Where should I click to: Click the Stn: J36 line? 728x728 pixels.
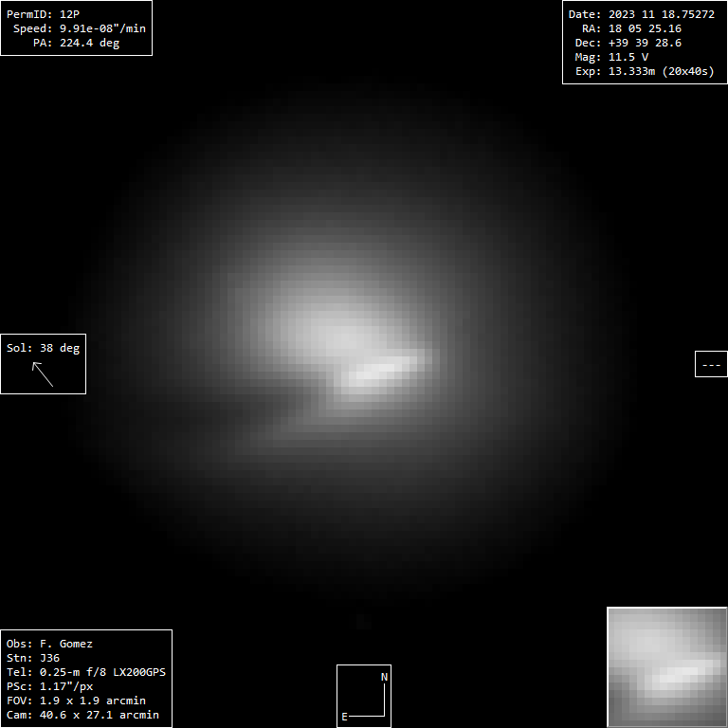[x=33, y=658]
